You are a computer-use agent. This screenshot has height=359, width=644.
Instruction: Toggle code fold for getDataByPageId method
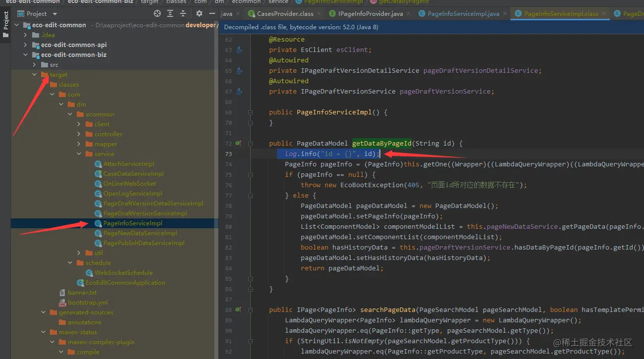point(251,144)
